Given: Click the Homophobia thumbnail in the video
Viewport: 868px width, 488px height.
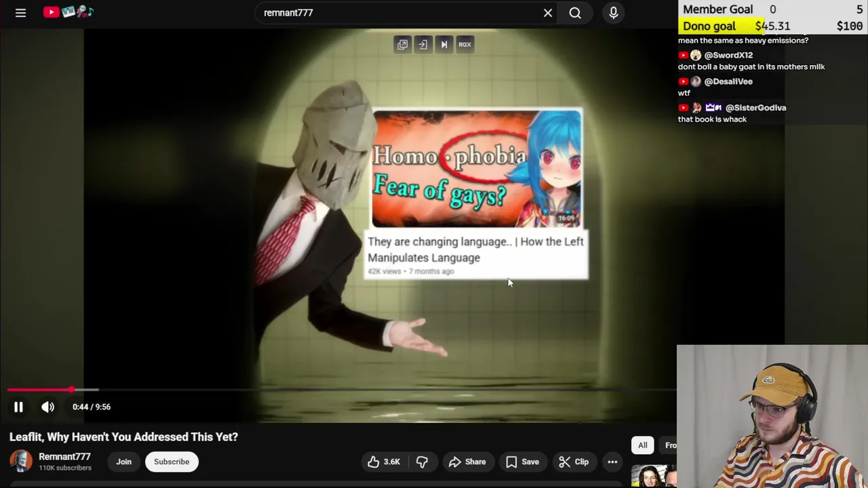Looking at the screenshot, I should (477, 169).
